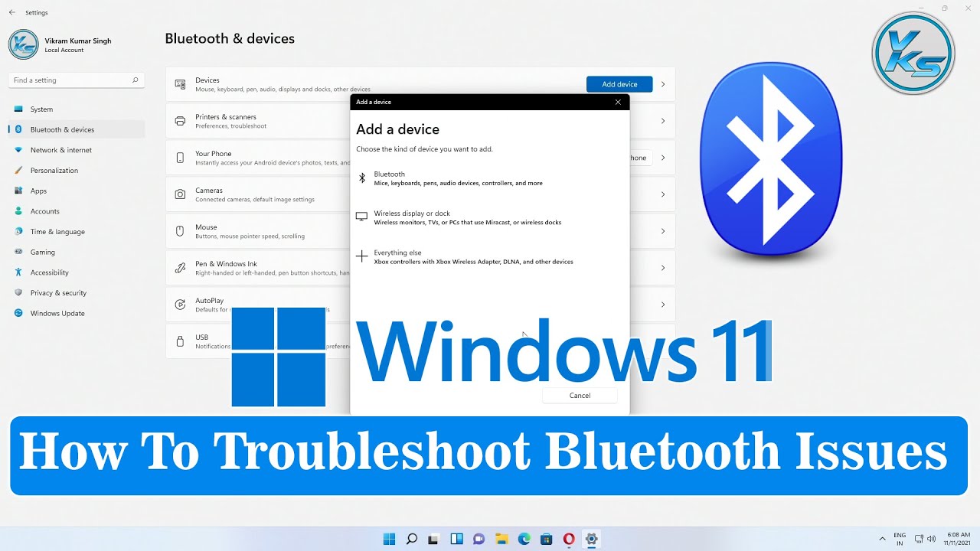Screen dimensions: 980x551
Task: Click the Vikram Kumar Singh account profile
Action: [x=60, y=44]
